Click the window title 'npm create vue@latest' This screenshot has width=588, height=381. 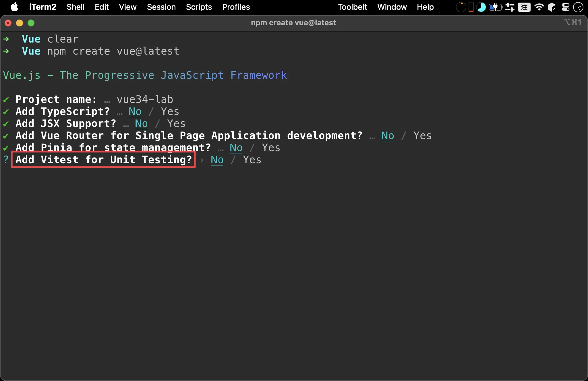[x=293, y=23]
